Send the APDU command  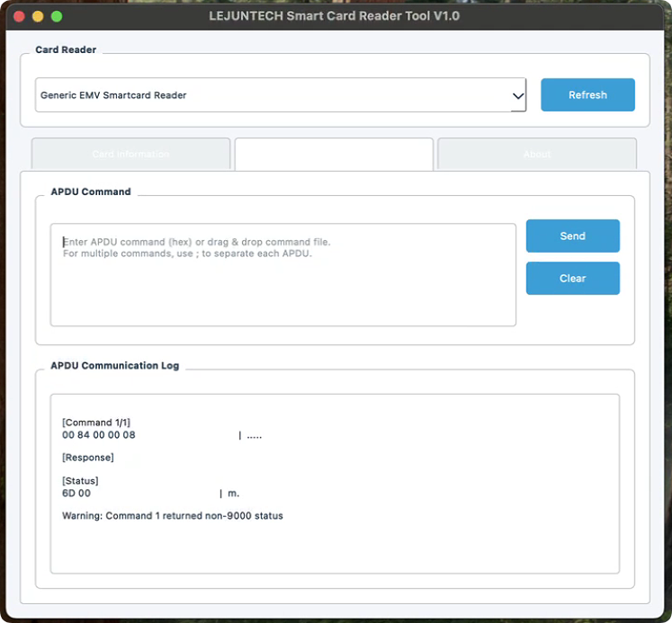coord(572,236)
